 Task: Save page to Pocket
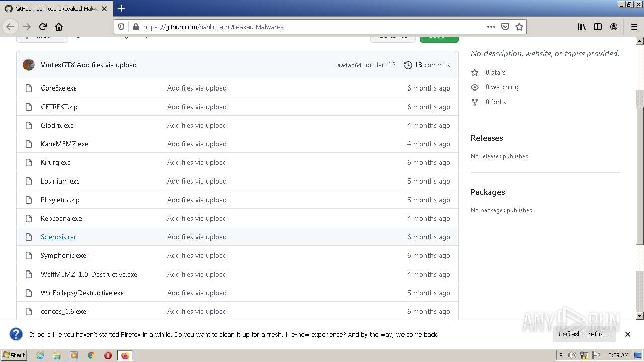click(x=505, y=27)
